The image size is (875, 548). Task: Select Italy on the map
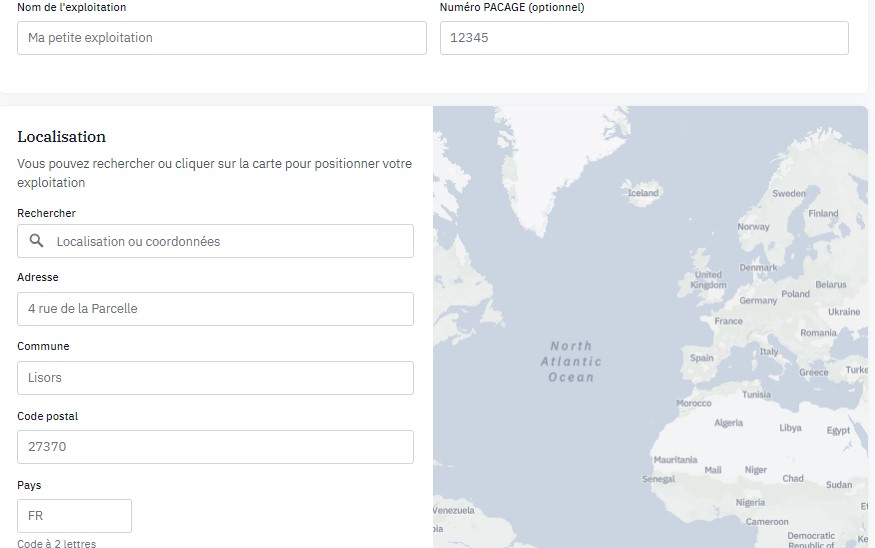(768, 351)
